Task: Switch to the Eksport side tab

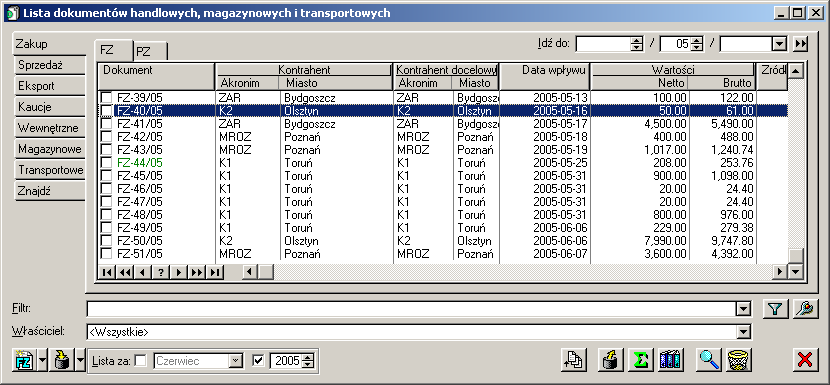Action: coord(50,86)
